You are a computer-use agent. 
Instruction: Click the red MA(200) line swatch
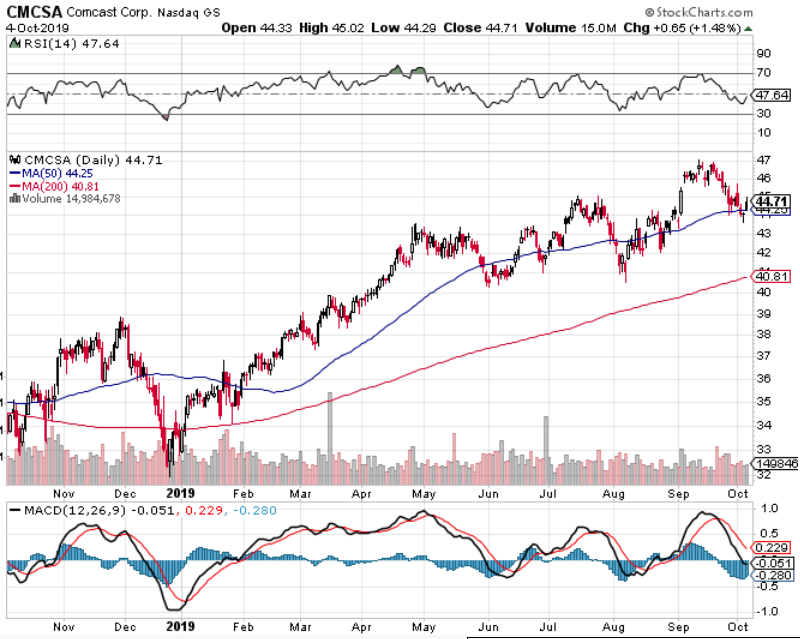(14, 186)
